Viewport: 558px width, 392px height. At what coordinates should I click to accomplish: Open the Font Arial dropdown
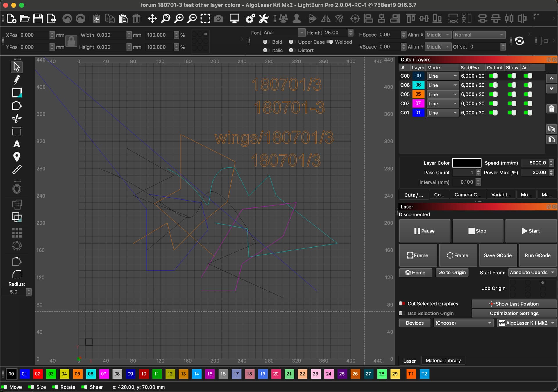tap(301, 33)
